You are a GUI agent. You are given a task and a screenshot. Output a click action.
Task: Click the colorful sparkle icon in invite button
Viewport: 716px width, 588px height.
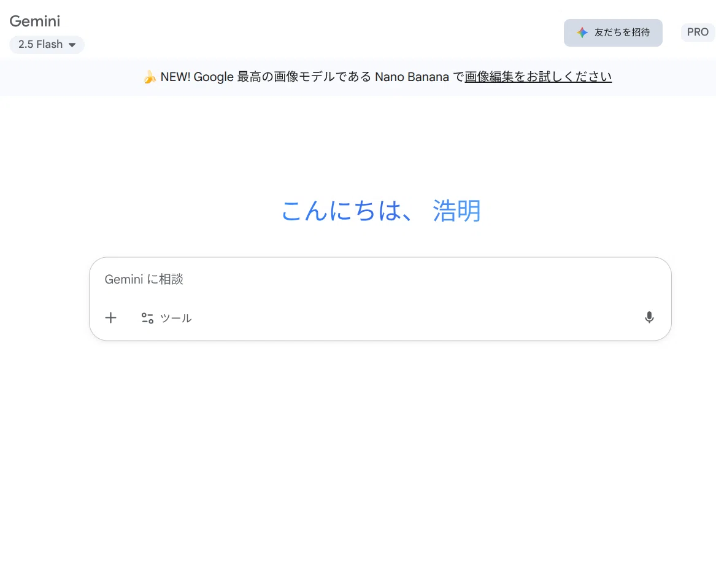click(x=582, y=33)
